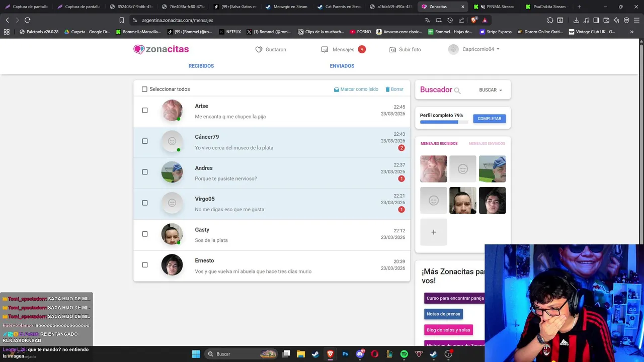The image size is (644, 362).
Task: Switch to the Meowgic en Steam browser tab
Action: pyautogui.click(x=287, y=7)
